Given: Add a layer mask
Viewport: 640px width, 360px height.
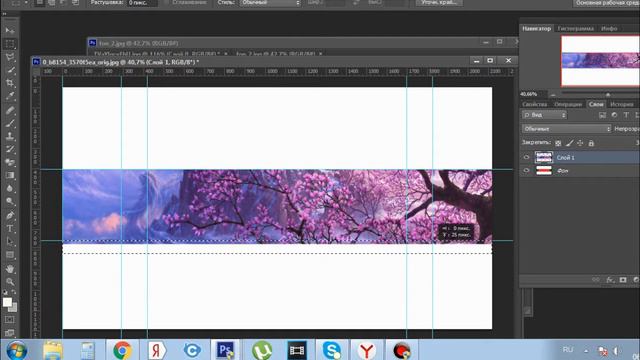Looking at the screenshot, I should (623, 280).
